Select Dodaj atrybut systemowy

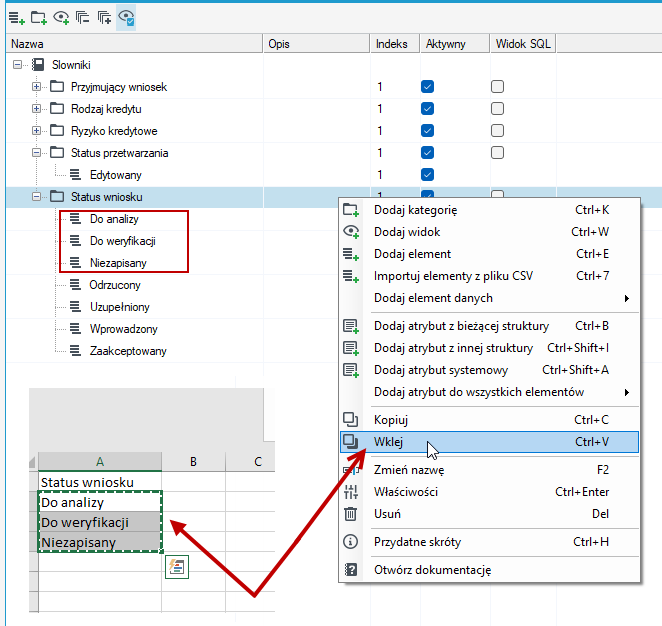pyautogui.click(x=489, y=370)
